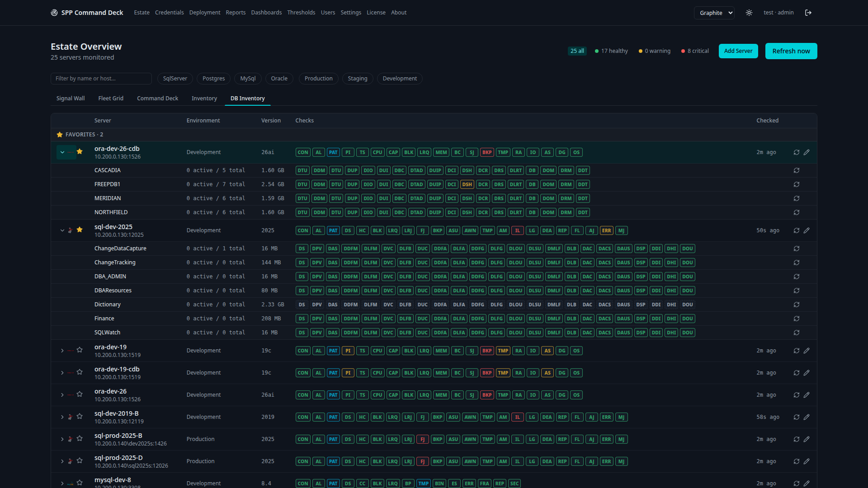The height and width of the screenshot is (488, 868).
Task: Click Refresh now button
Action: (x=791, y=51)
